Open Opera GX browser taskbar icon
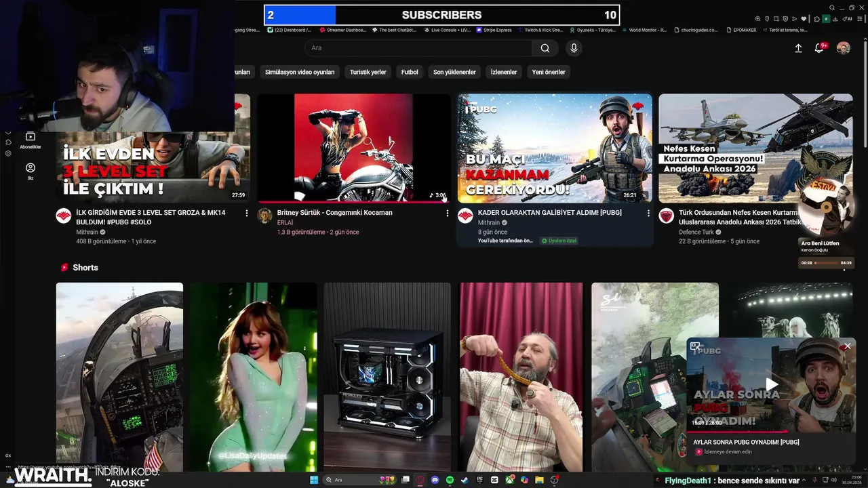868x488 pixels. (x=420, y=480)
